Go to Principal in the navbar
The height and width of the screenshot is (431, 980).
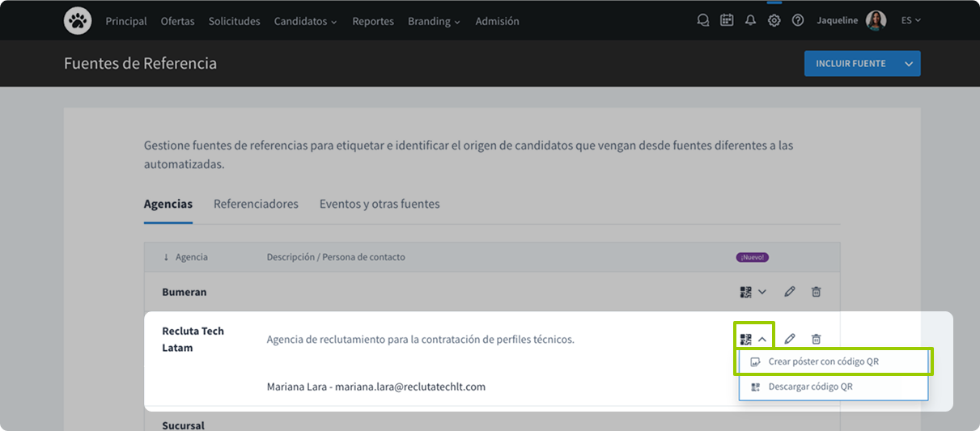pyautogui.click(x=126, y=21)
